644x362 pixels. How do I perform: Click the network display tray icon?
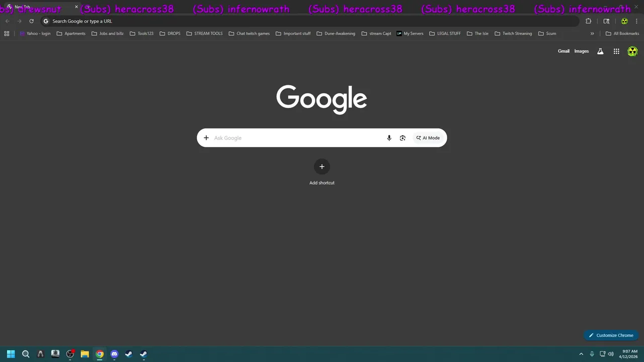(602, 354)
